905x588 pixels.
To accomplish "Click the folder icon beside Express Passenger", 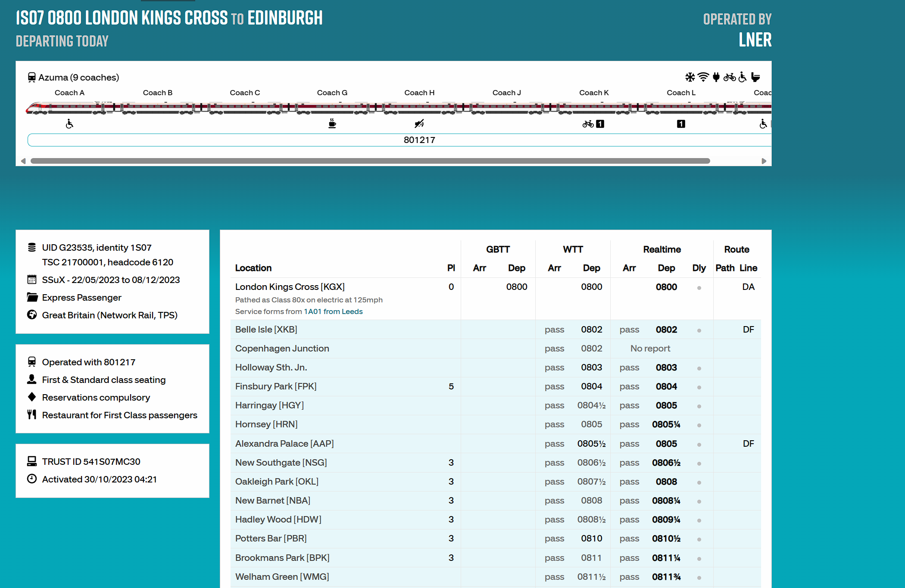I will point(32,297).
